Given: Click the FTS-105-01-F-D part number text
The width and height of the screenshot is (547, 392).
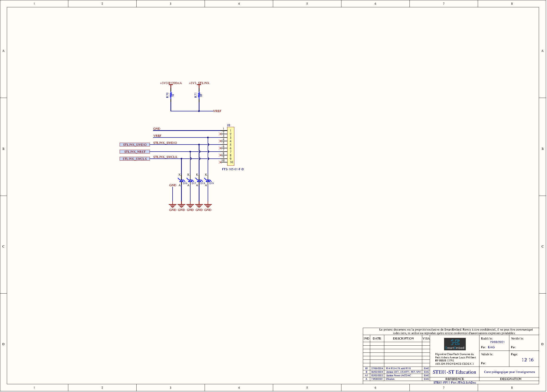Looking at the screenshot, I should click(233, 169).
